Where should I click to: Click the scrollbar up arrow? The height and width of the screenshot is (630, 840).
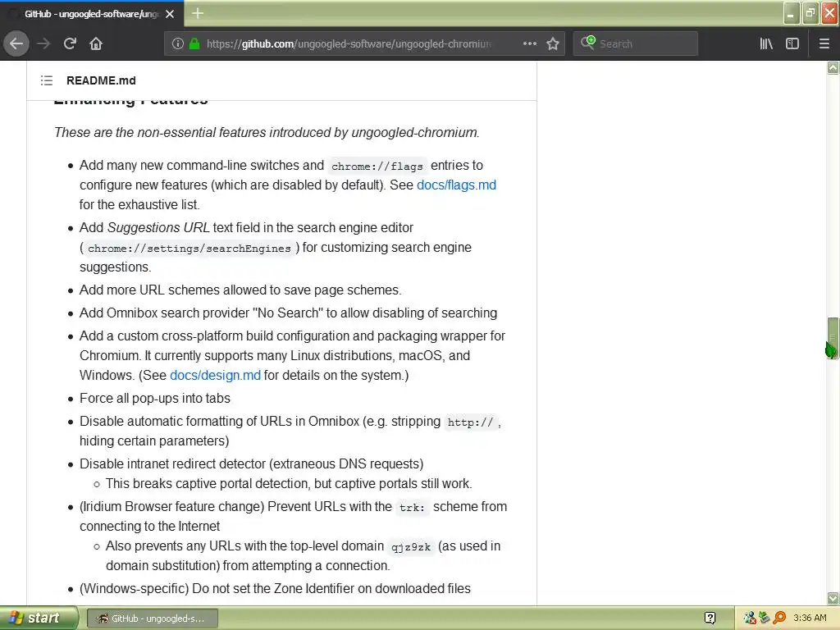(x=833, y=67)
